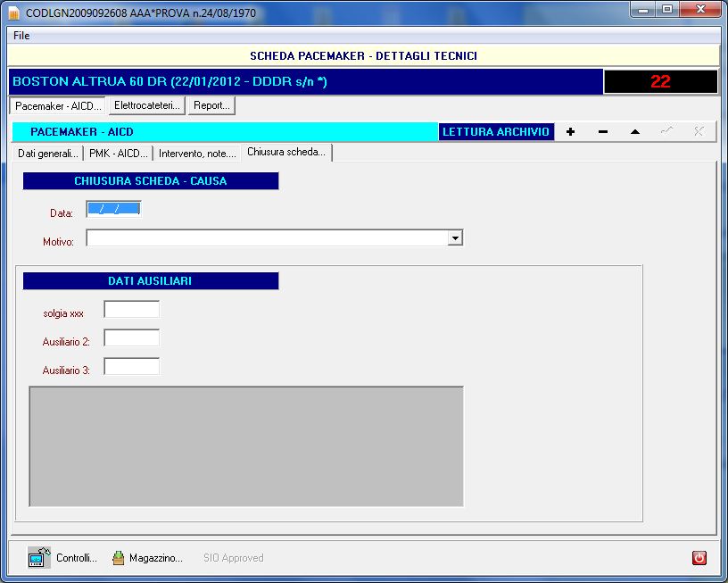
Task: Click the Magazzino box icon
Action: click(119, 557)
